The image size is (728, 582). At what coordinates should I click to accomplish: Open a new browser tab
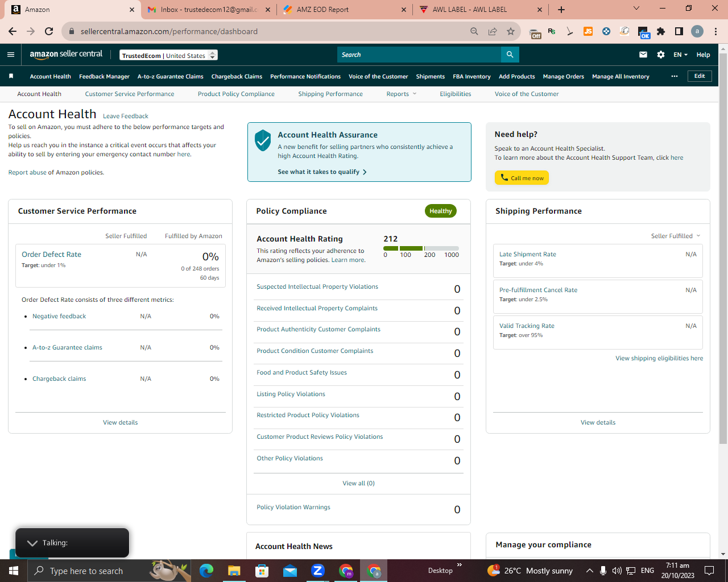click(x=561, y=10)
